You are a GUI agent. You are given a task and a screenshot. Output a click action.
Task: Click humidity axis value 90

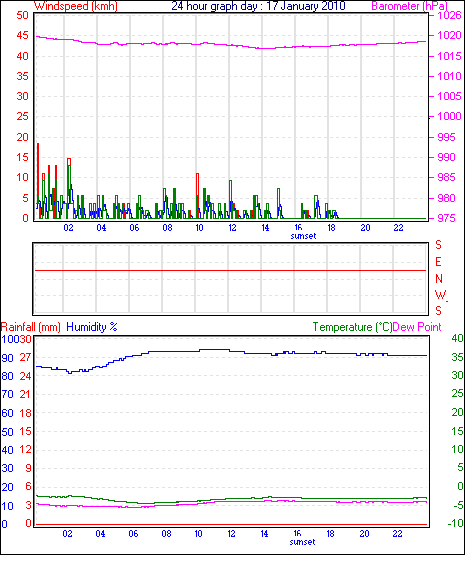(x=8, y=358)
